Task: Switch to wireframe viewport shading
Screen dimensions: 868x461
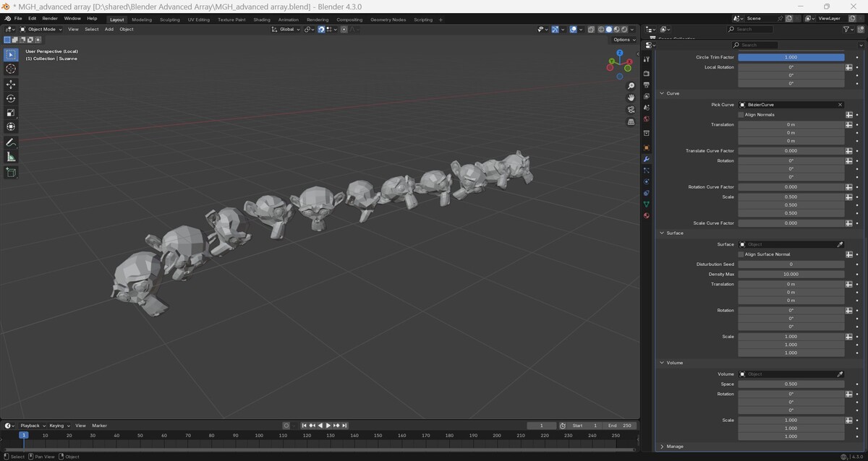Action: pyautogui.click(x=601, y=30)
